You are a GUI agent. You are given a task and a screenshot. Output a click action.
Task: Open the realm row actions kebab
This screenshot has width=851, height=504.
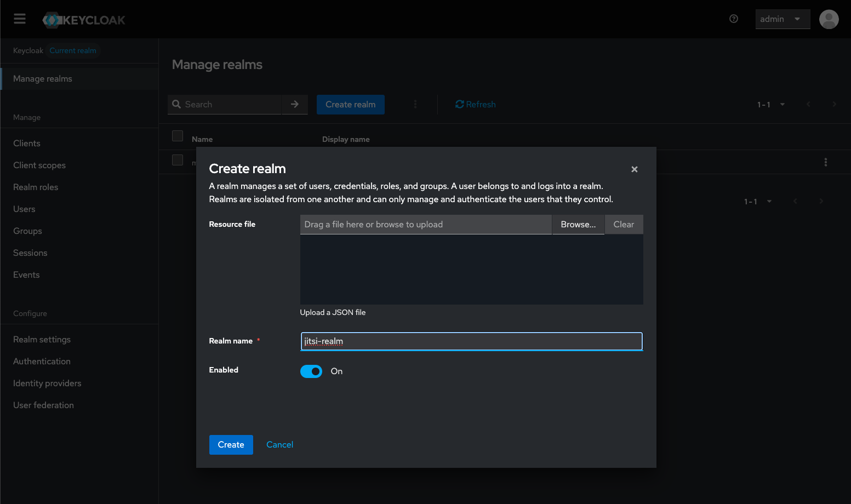point(825,162)
